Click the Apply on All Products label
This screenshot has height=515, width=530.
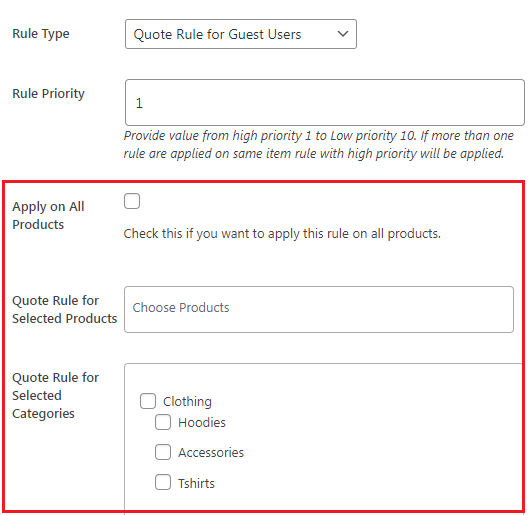coord(48,215)
